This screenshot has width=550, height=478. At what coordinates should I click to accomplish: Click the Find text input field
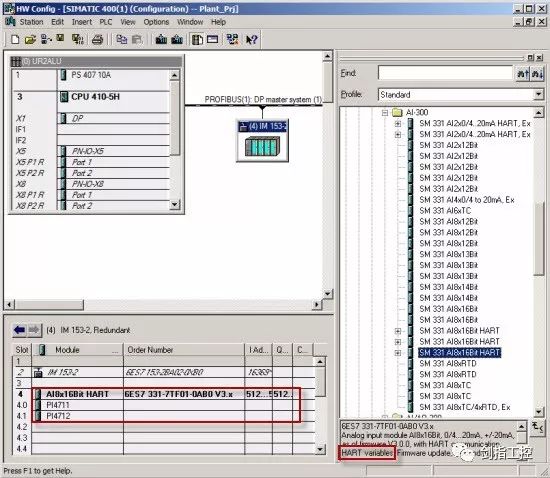[x=445, y=73]
